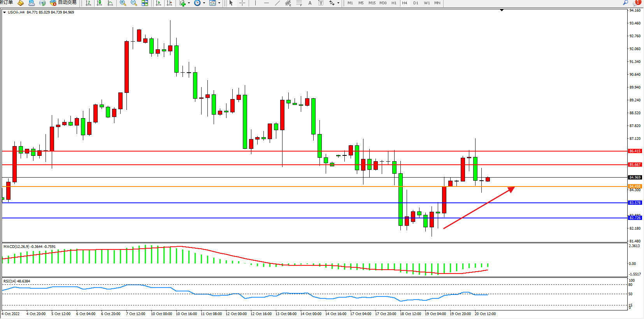Open the chart templates dropdown
Image resolution: width=644 pixels, height=319 pixels.
[219, 3]
